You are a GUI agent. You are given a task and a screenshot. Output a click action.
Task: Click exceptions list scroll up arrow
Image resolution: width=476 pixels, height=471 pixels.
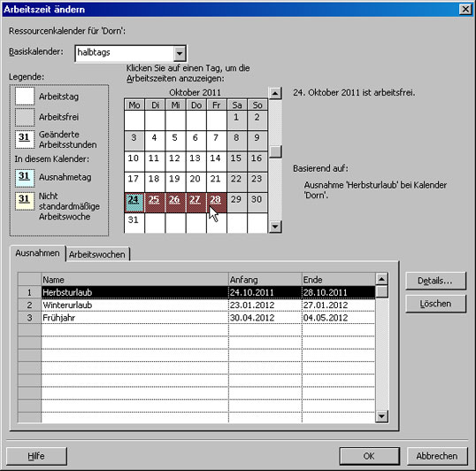[381, 279]
